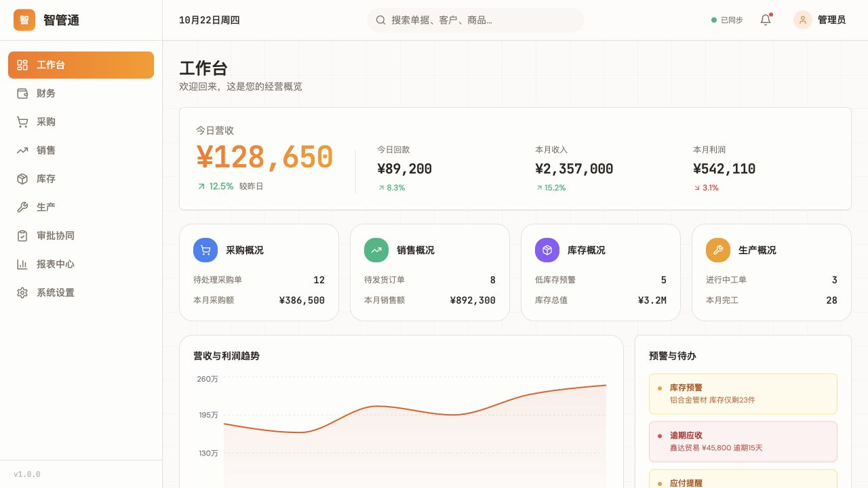Screen dimensions: 868x488
Task: Go to 报表中心 menu label
Action: 56,264
